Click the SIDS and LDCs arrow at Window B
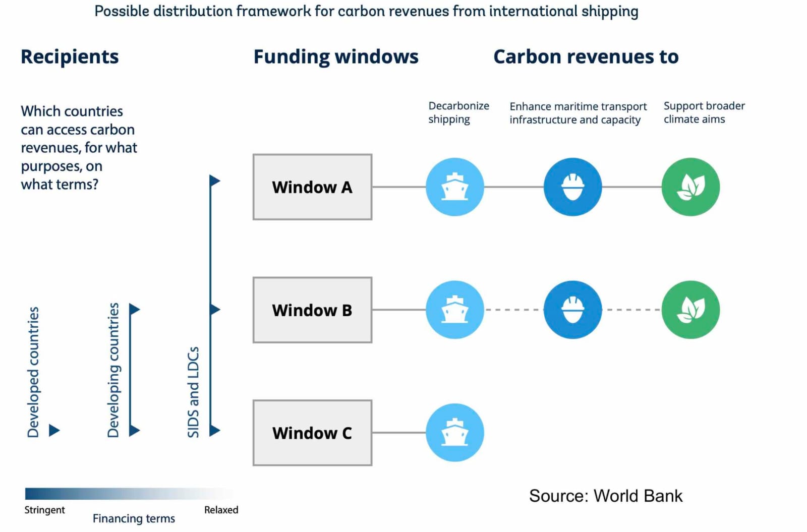This screenshot has width=807, height=532. [215, 310]
